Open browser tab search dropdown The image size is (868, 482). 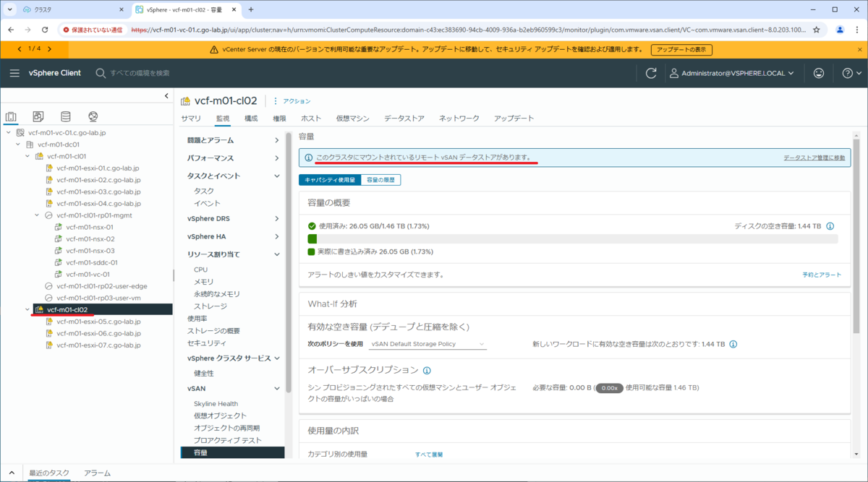(10, 9)
